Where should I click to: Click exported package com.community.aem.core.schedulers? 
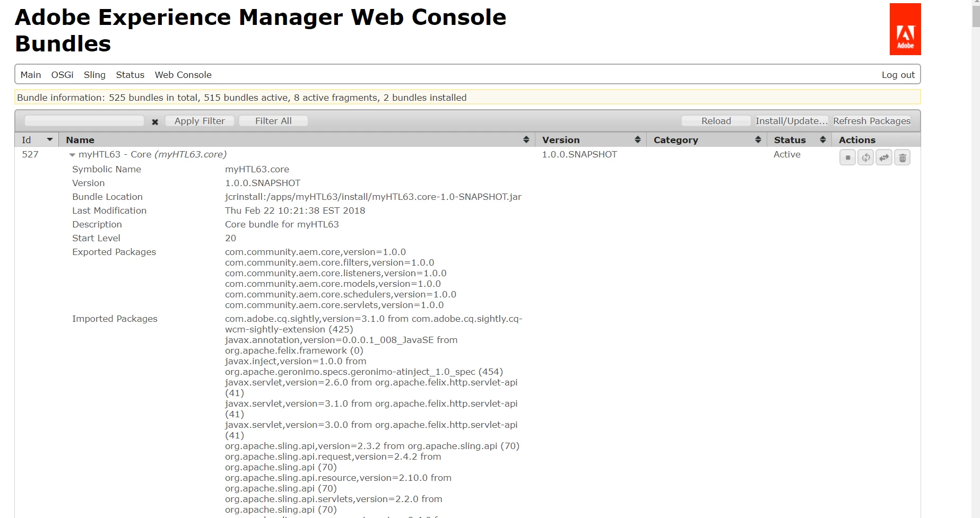tap(341, 294)
